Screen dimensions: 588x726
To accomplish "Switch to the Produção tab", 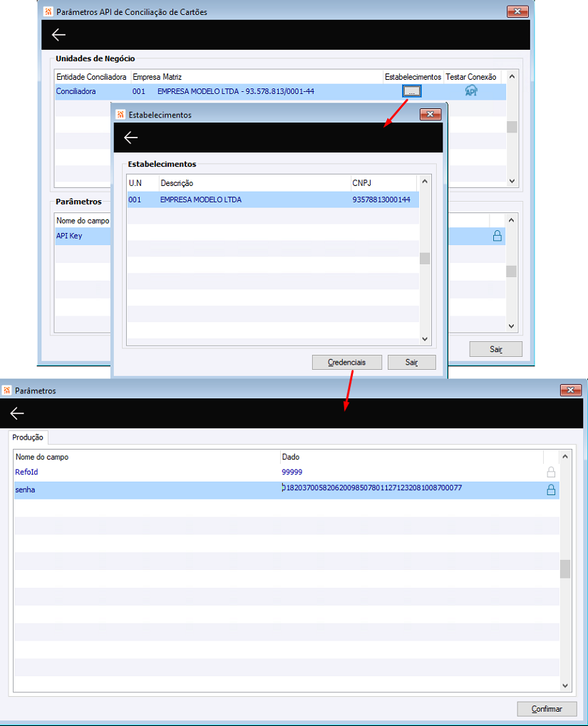I will 28,437.
